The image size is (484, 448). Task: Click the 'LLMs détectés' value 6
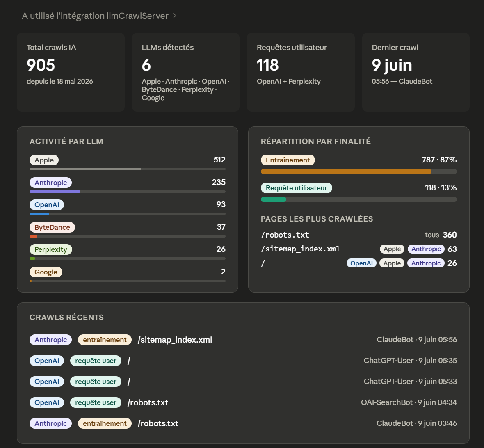click(x=146, y=65)
